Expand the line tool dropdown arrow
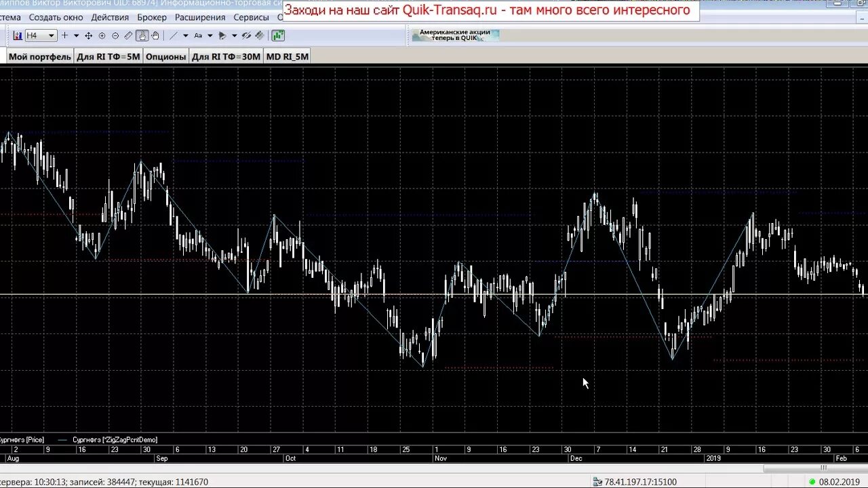 pyautogui.click(x=186, y=35)
